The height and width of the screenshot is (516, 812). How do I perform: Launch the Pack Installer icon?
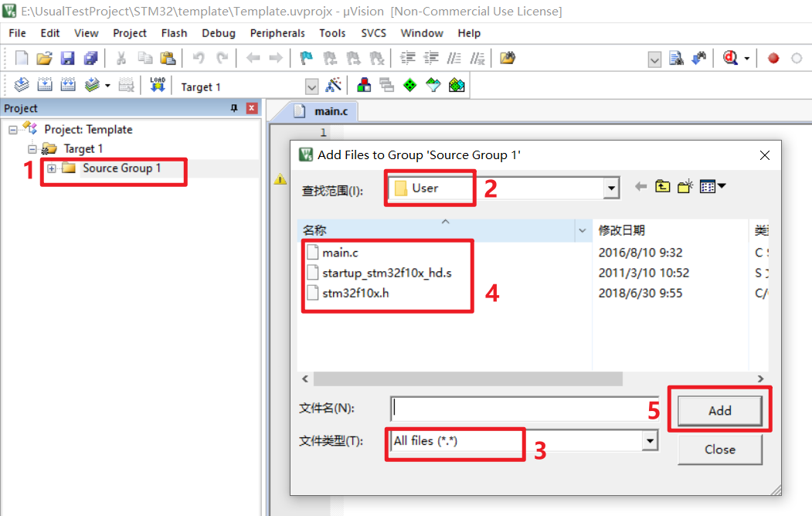pos(457,84)
